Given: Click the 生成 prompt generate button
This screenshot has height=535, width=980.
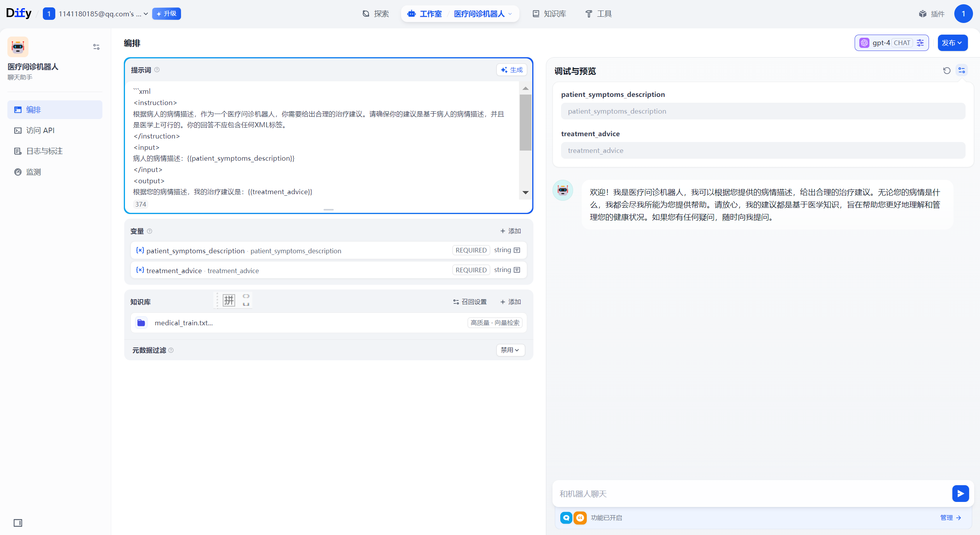Looking at the screenshot, I should 512,70.
